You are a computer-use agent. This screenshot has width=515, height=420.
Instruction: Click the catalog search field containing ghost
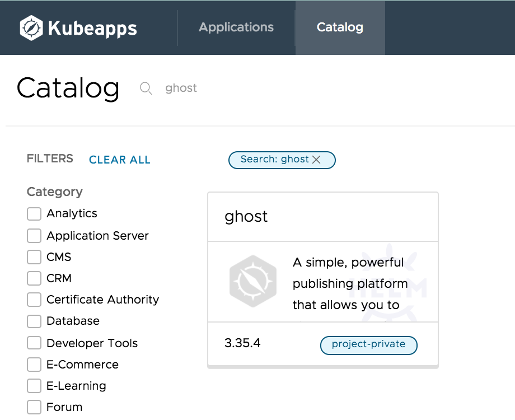click(x=224, y=88)
